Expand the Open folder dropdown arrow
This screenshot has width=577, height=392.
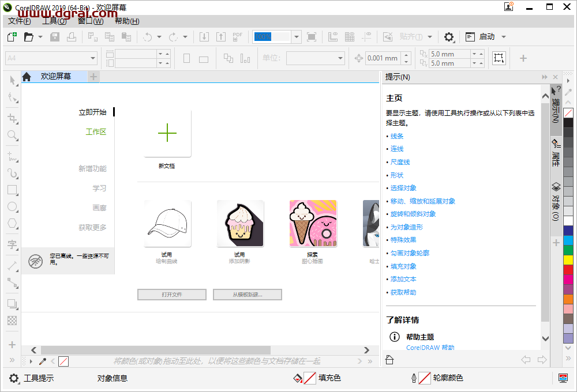[x=40, y=37]
